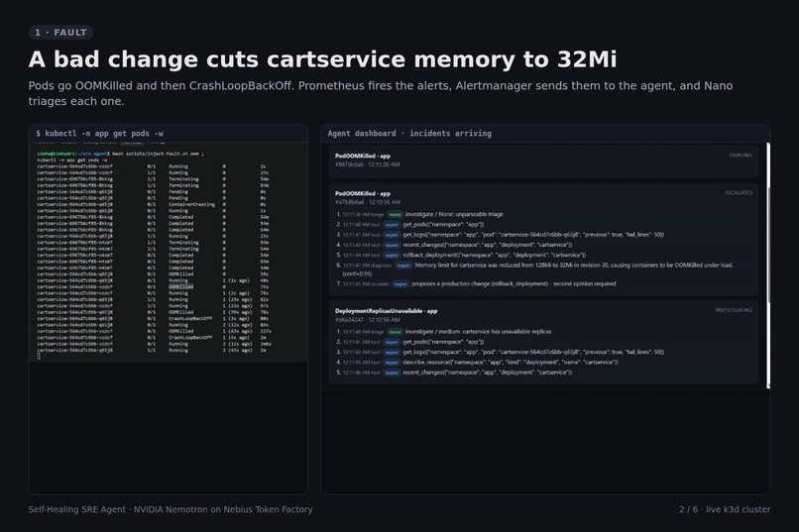799x532 pixels.
Task: Click CrashLoopBackOff status on the 80s row
Action: (x=190, y=319)
